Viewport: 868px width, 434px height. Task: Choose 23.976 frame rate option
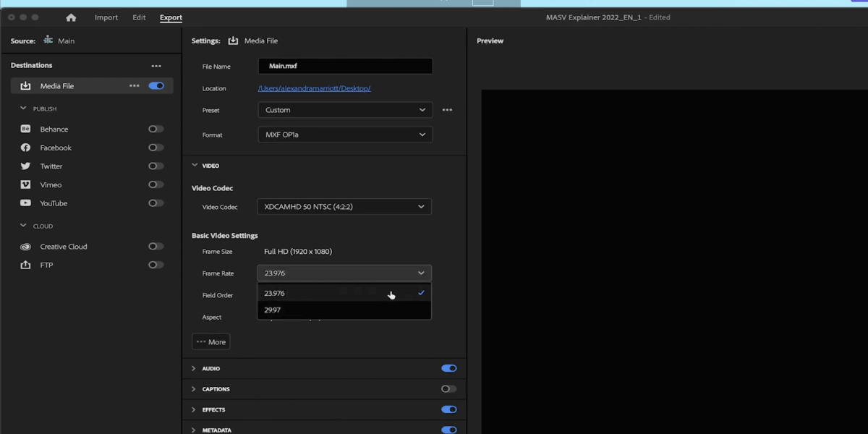[344, 293]
